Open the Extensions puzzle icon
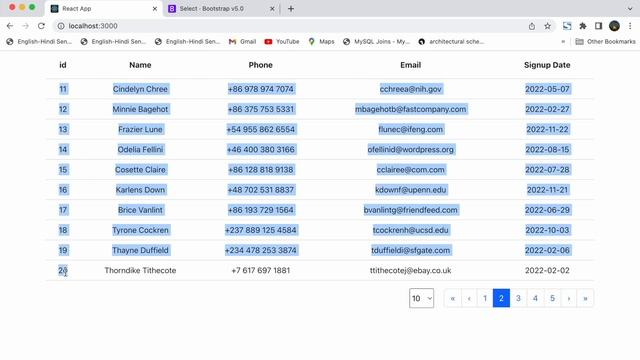This screenshot has height=360, width=640. (x=583, y=26)
